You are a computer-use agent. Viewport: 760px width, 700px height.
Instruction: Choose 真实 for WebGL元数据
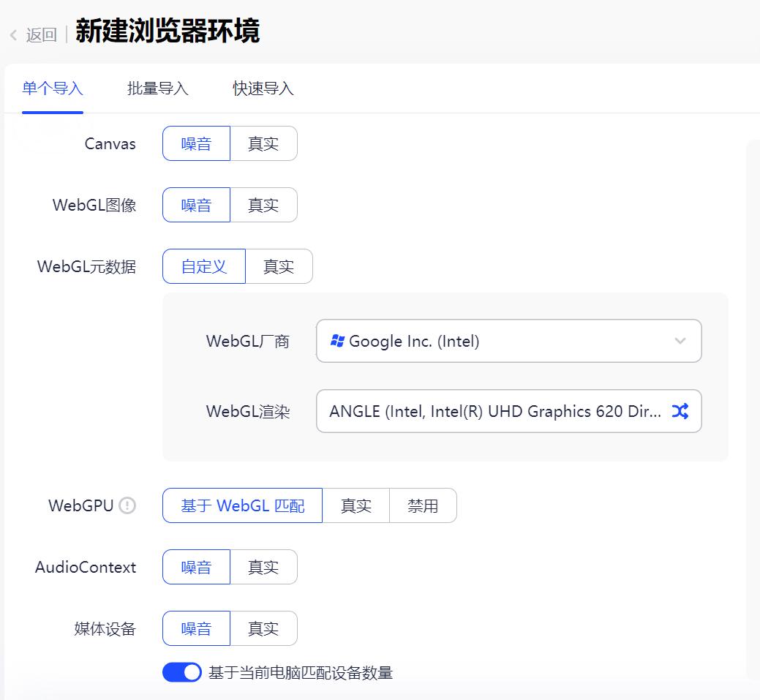point(278,266)
